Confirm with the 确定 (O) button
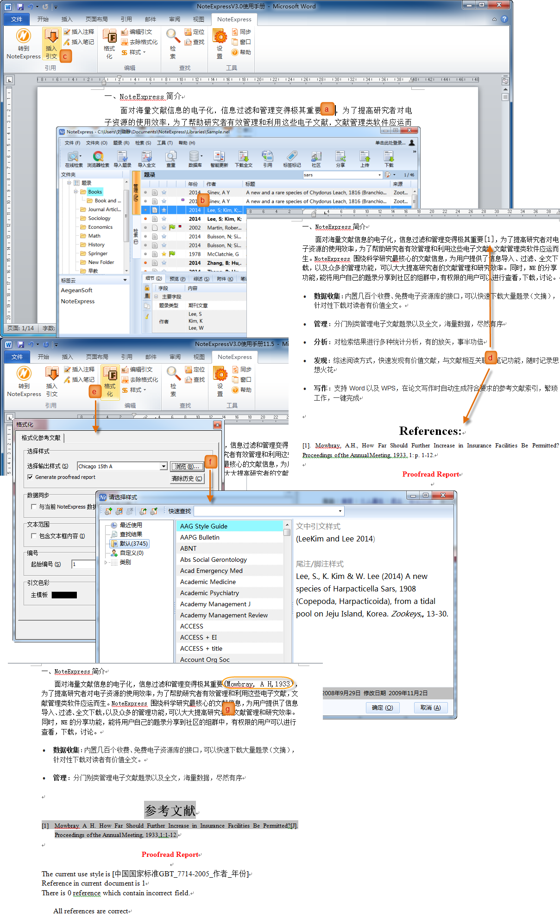 click(x=383, y=708)
